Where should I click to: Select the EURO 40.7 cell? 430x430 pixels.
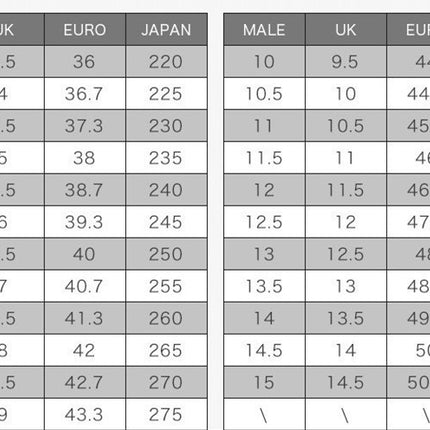tap(85, 286)
